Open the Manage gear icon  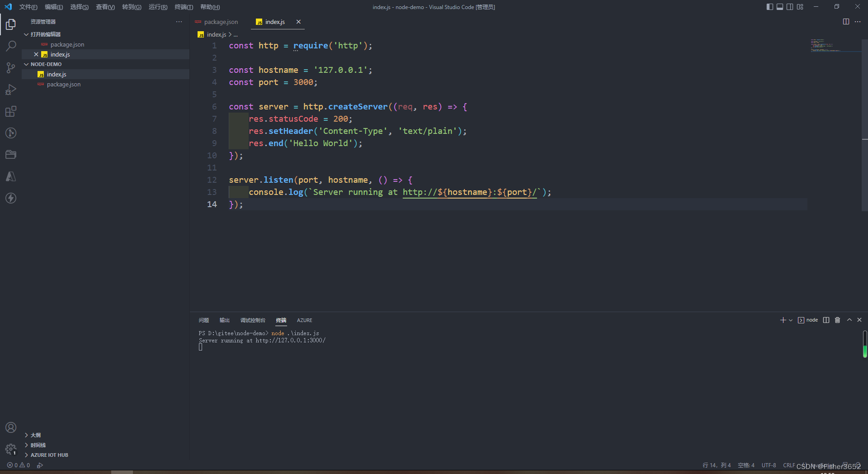click(x=11, y=449)
